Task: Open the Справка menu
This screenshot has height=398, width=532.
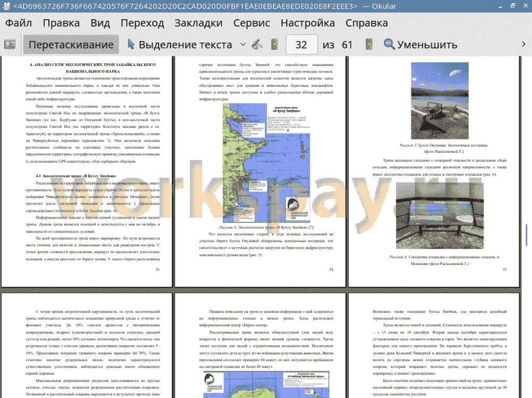Action: click(x=367, y=23)
